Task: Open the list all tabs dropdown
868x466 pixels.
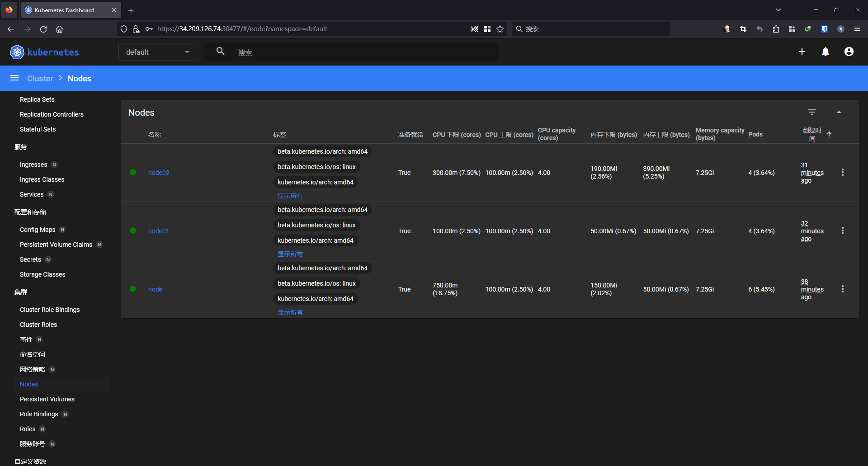Action: tap(778, 10)
